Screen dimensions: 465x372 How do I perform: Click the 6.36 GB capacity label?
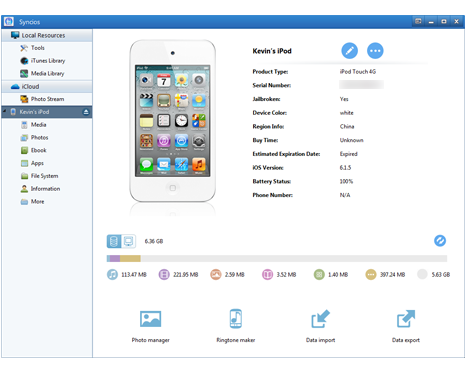pos(154,241)
